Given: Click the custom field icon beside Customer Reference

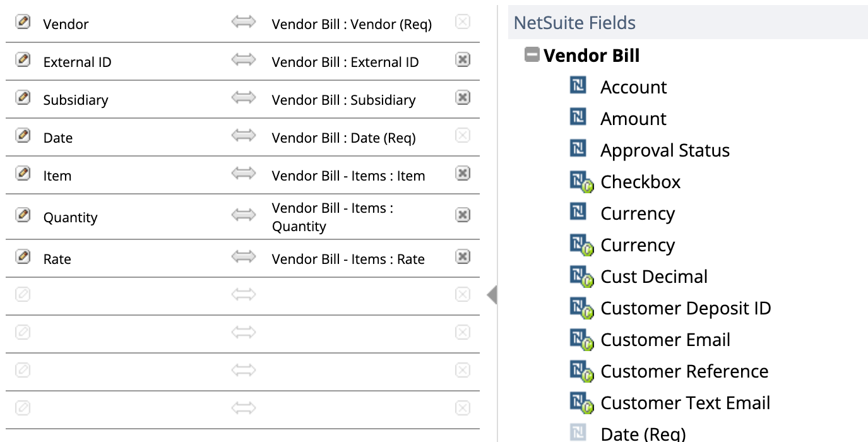Looking at the screenshot, I should pos(581,371).
